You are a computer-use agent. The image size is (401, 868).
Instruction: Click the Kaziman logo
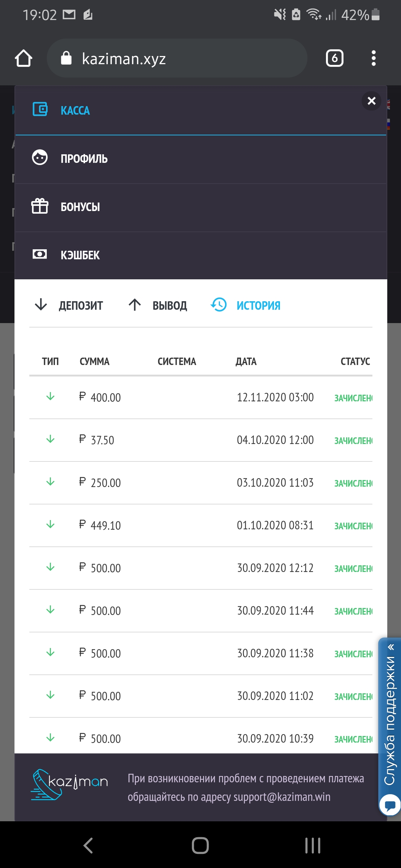(x=69, y=784)
